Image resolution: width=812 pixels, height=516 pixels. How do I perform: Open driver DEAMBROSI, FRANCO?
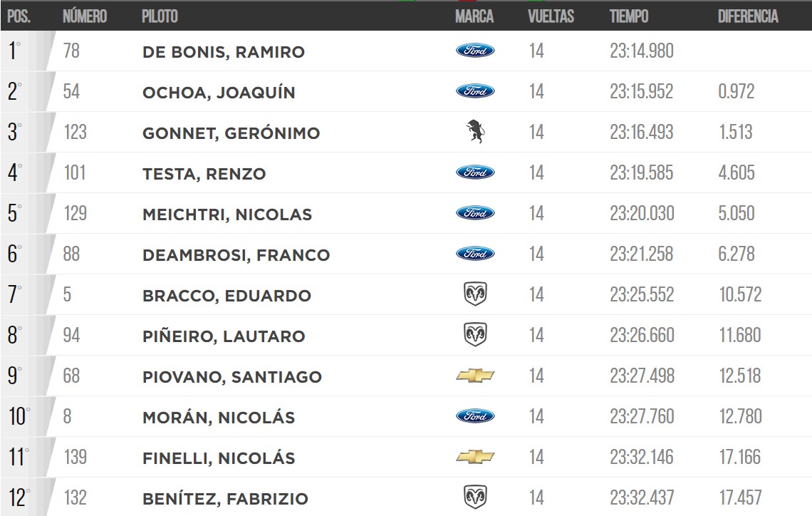pos(236,255)
